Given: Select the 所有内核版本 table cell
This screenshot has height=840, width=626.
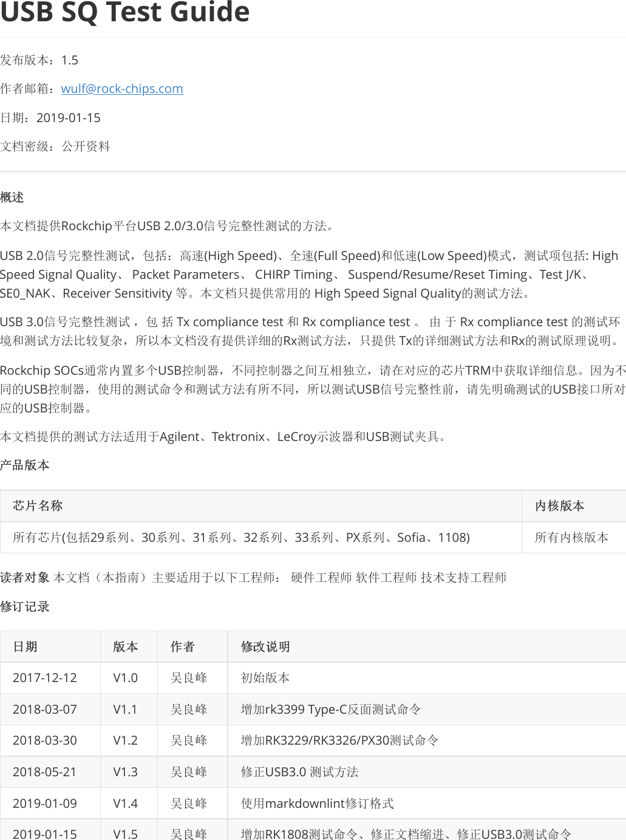Looking at the screenshot, I should click(x=572, y=537).
